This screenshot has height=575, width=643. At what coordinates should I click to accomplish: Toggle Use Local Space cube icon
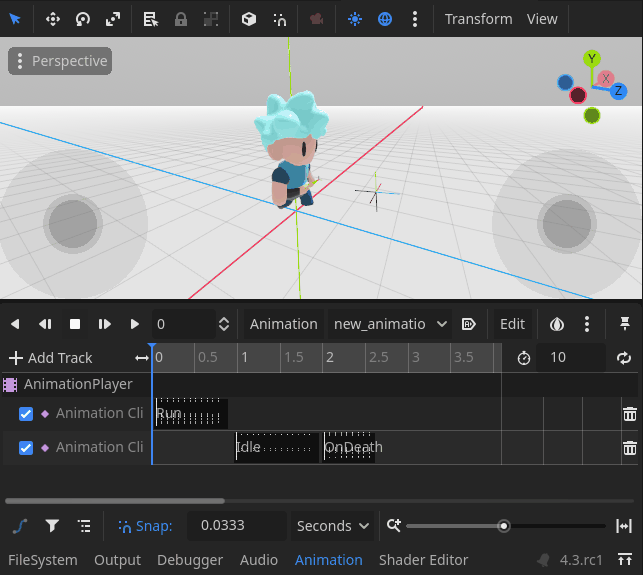[x=249, y=19]
